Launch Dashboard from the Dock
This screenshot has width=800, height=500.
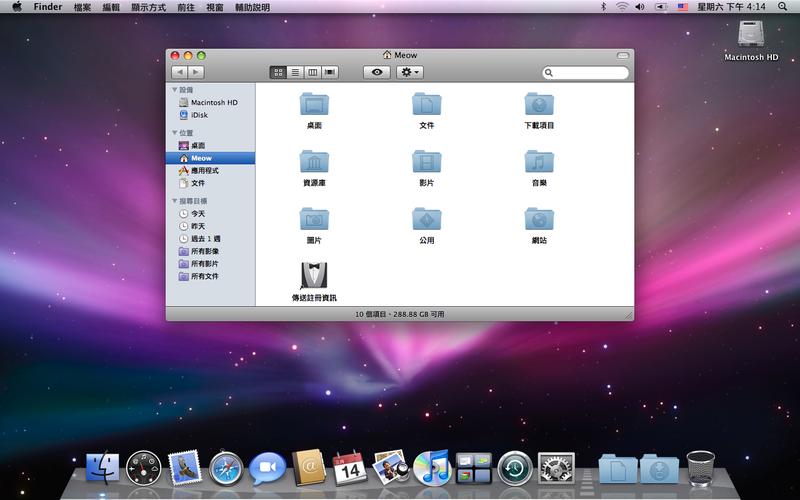(x=143, y=468)
